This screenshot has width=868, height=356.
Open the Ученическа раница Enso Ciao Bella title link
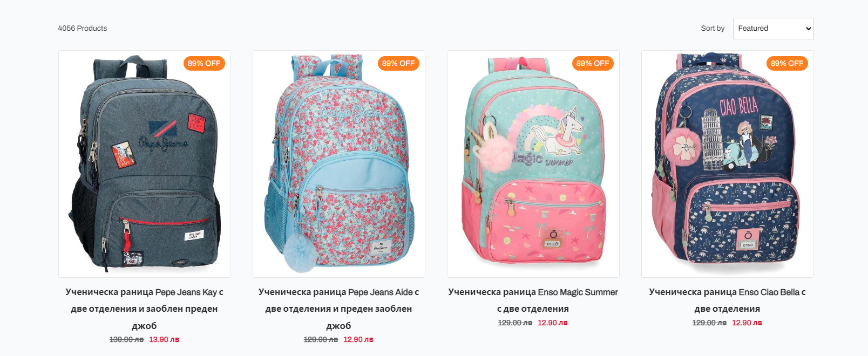coord(728,300)
